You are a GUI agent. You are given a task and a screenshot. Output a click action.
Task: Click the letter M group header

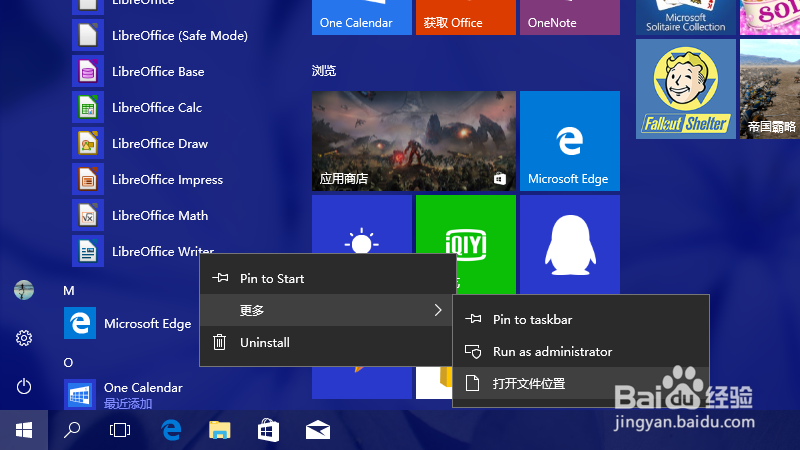69,291
